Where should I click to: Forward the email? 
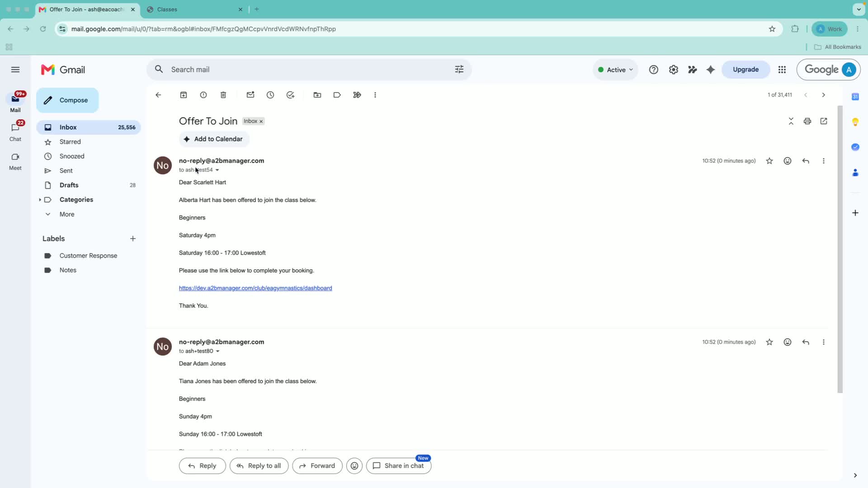tap(317, 466)
